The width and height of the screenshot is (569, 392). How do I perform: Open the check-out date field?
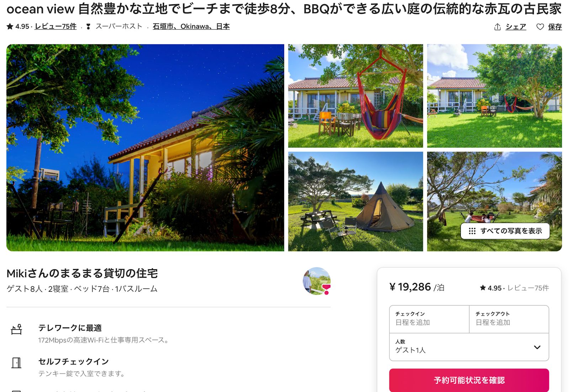tap(509, 319)
